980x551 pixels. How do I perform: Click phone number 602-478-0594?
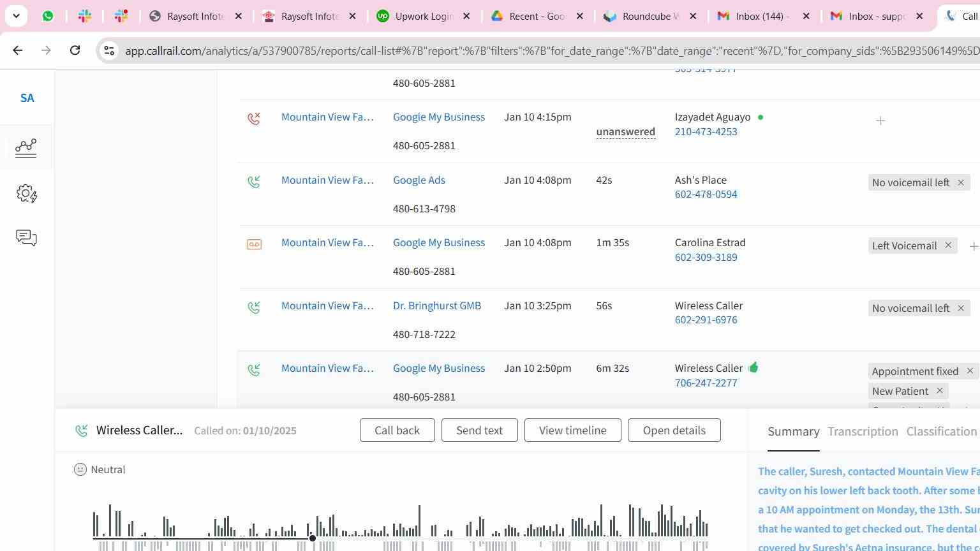pos(706,194)
